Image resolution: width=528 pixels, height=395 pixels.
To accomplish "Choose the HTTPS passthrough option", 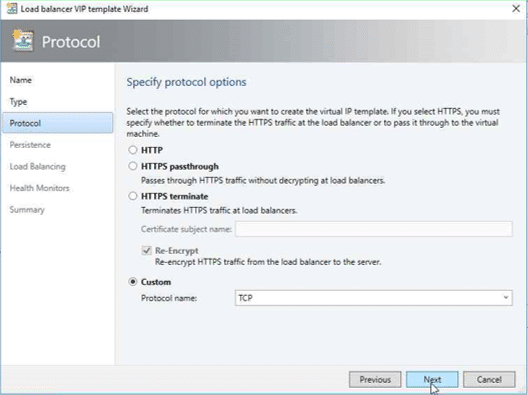I will point(133,166).
